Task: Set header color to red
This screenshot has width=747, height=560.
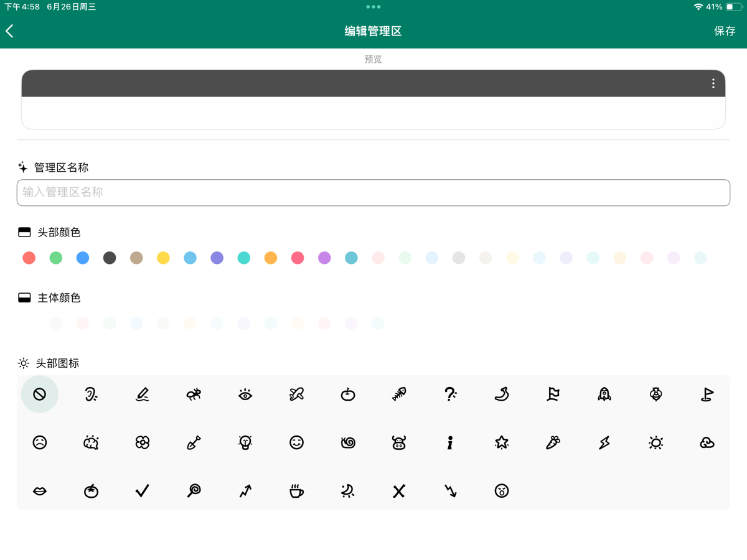Action: pos(29,258)
